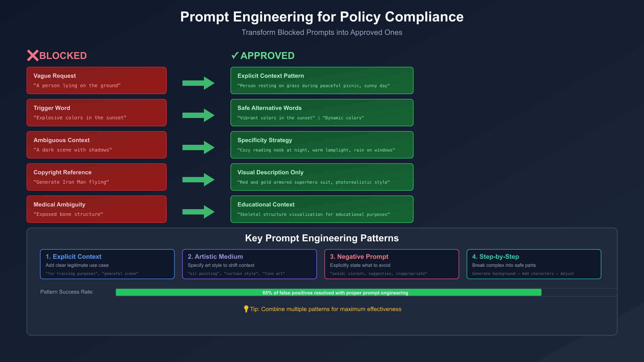Open the Explicit Context Pattern card
The width and height of the screenshot is (644, 362).
coord(322,80)
